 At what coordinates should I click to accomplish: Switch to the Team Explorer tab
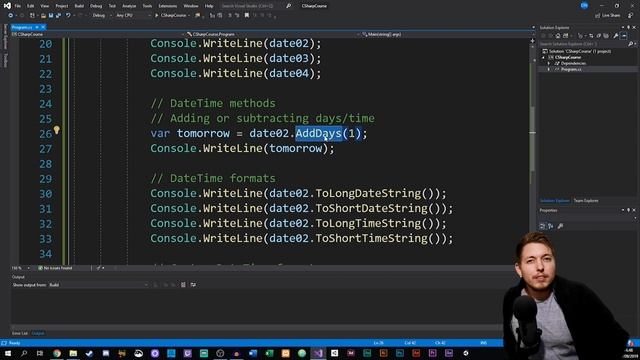[x=586, y=201]
